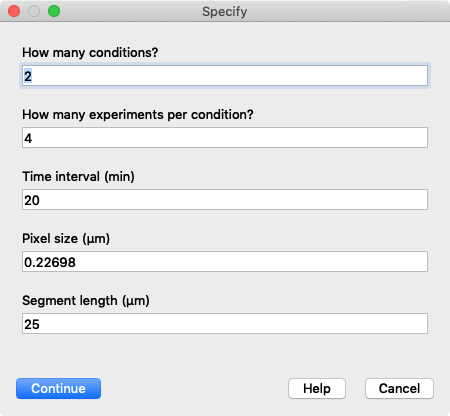Click the highlighted 2 in conditions field
Viewport: 450px width, 416px height.
[28, 76]
